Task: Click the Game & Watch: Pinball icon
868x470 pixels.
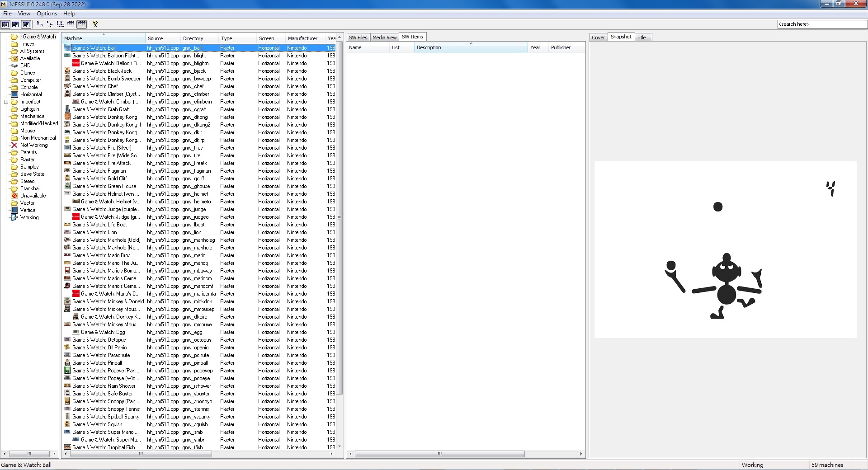Action: [x=67, y=363]
